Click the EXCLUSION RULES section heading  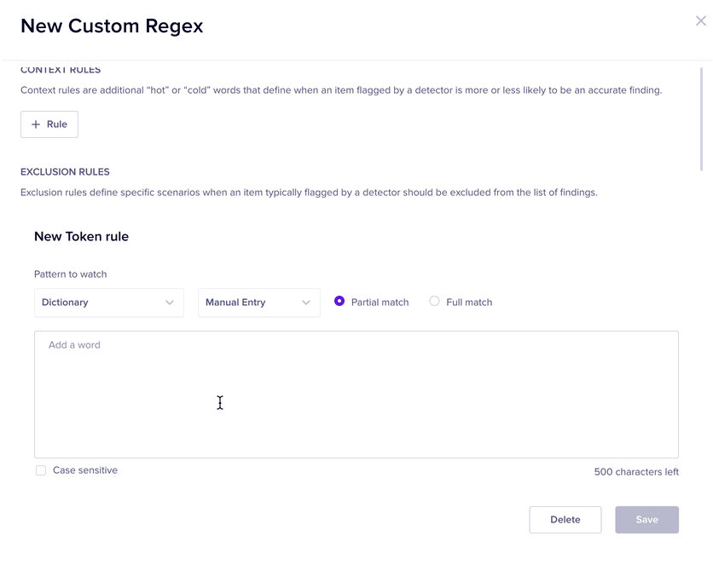coord(65,171)
